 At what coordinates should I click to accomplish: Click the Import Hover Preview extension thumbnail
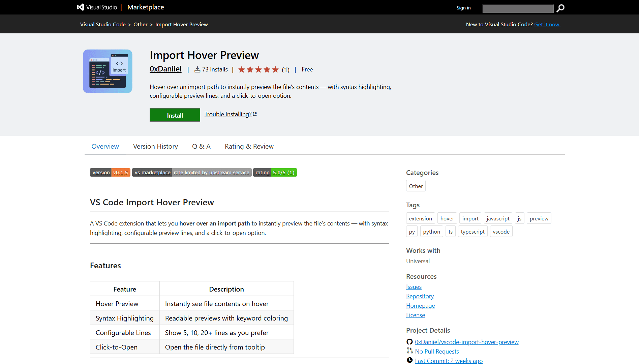[x=107, y=71]
